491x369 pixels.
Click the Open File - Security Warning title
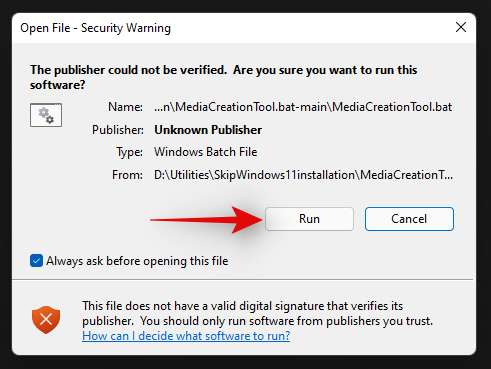click(x=95, y=28)
